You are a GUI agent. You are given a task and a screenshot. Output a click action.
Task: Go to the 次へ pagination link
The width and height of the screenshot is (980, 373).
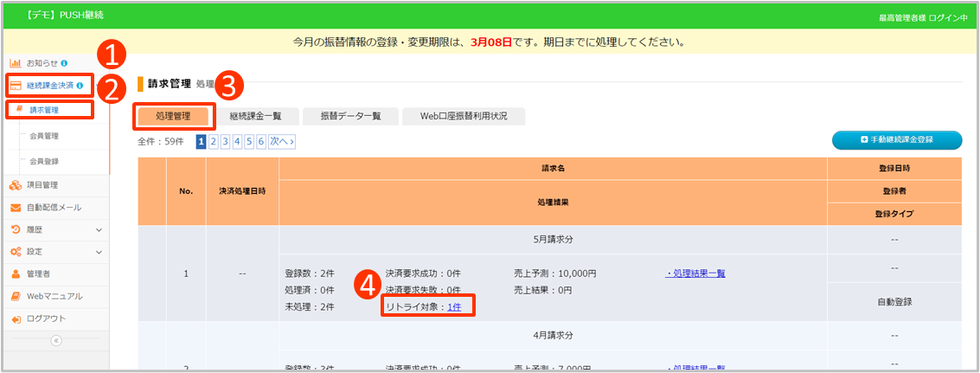tap(281, 141)
